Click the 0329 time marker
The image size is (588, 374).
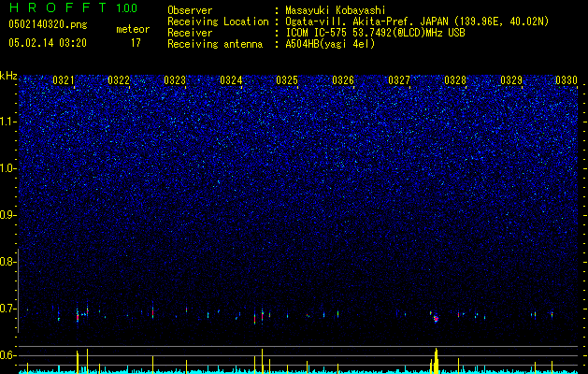tap(511, 80)
